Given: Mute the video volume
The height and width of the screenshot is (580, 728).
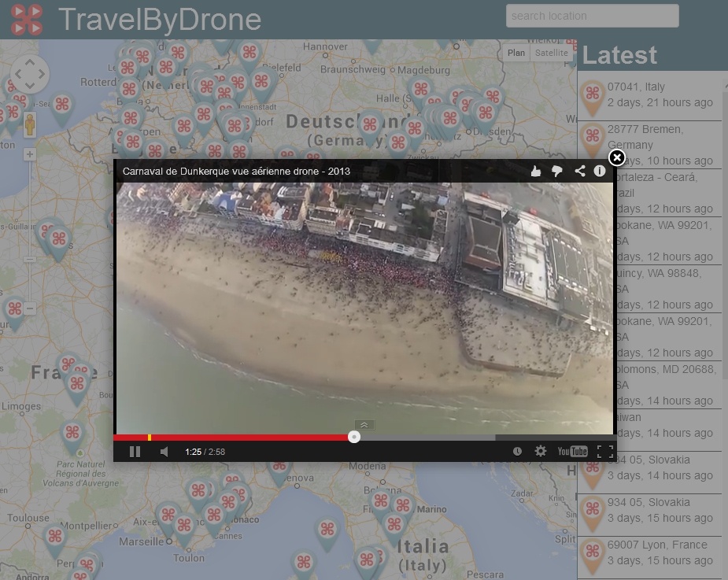Looking at the screenshot, I should coord(164,452).
